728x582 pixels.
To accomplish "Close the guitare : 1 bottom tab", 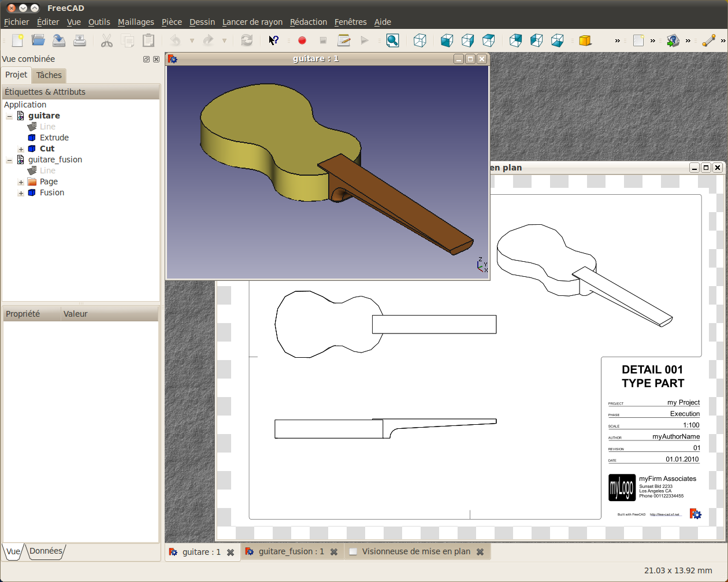I will pyautogui.click(x=231, y=553).
